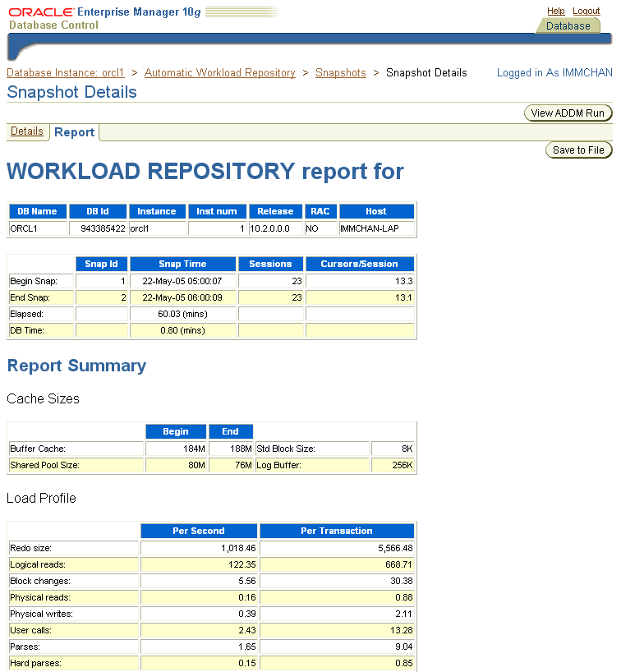Click the IMMCHAN-LAP host cell
Viewport: 621px width, 672px height.
pyautogui.click(x=376, y=228)
